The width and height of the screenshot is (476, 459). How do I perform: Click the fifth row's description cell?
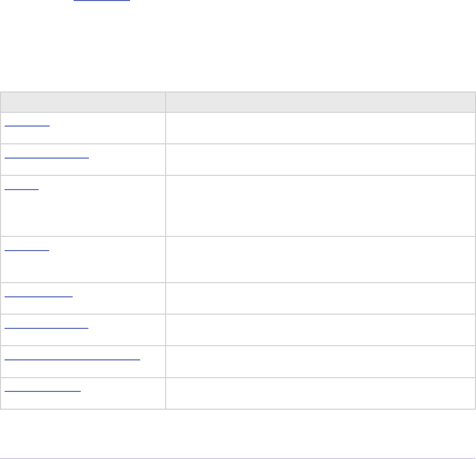coord(320,298)
